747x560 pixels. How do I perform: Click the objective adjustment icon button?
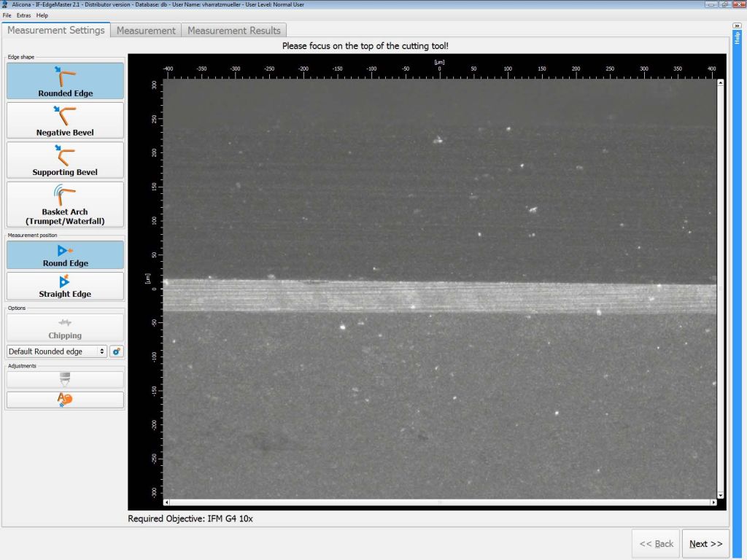click(x=65, y=379)
